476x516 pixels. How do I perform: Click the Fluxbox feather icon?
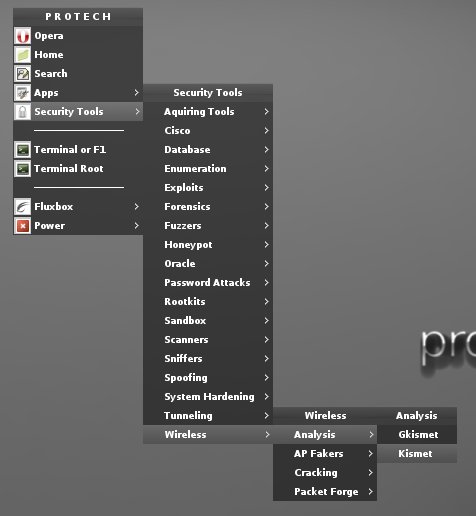click(x=22, y=207)
